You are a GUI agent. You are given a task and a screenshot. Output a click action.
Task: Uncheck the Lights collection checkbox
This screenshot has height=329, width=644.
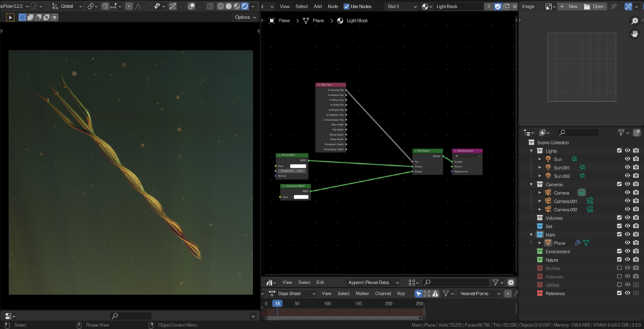pos(620,150)
